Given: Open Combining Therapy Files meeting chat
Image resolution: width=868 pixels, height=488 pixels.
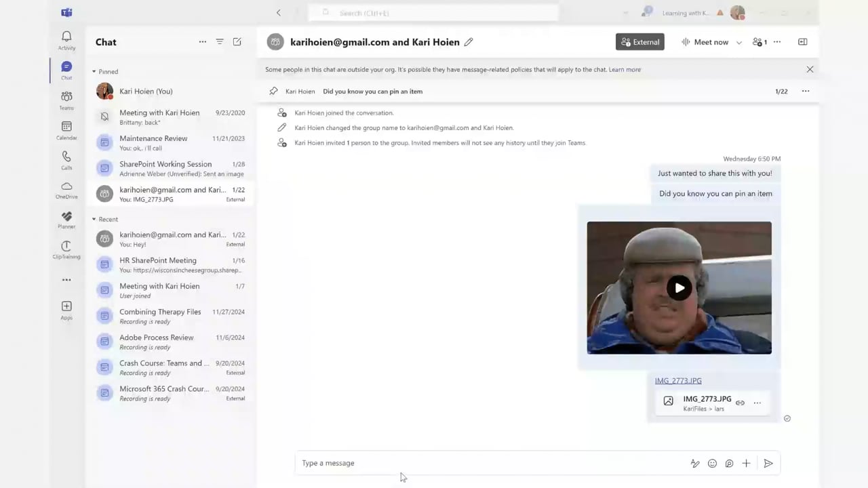Looking at the screenshot, I should point(171,317).
